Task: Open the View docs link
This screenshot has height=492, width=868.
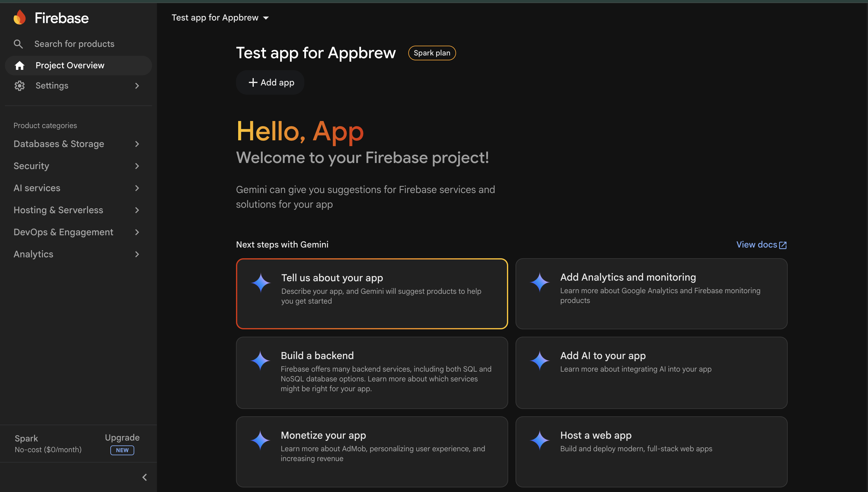Action: [x=762, y=245]
